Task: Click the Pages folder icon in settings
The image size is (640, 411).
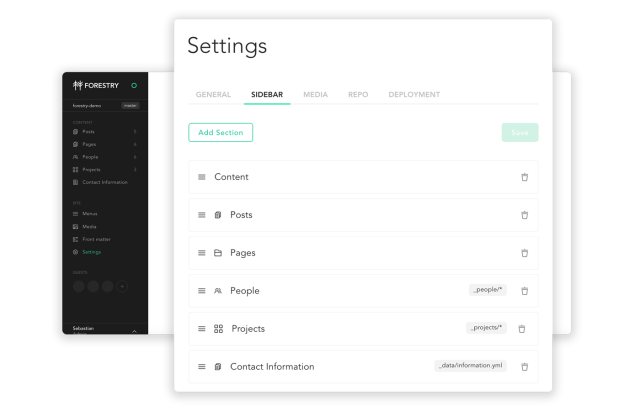Action: pos(218,253)
